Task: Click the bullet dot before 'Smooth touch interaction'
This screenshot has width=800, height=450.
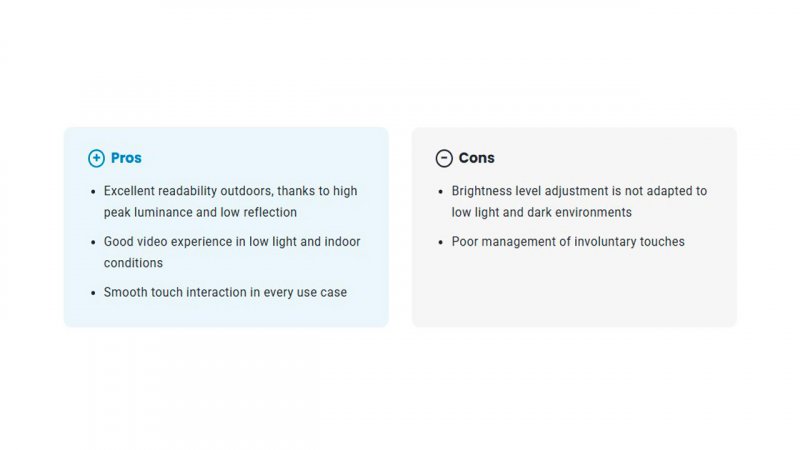Action: [x=93, y=293]
